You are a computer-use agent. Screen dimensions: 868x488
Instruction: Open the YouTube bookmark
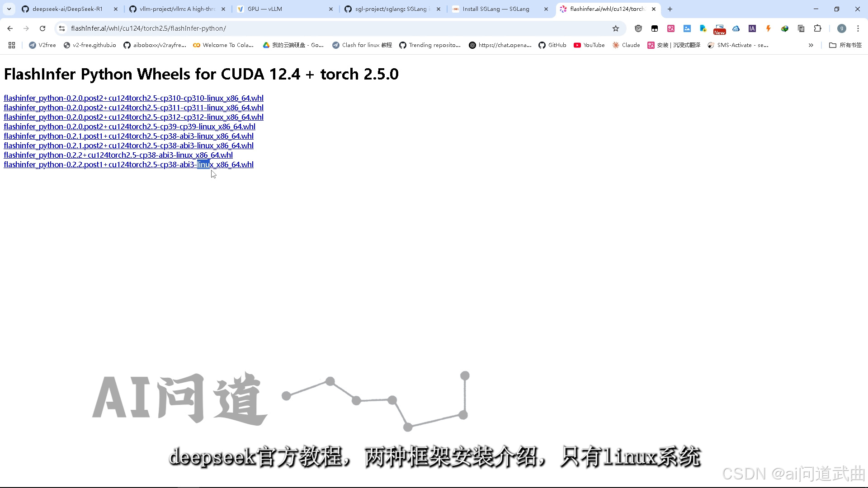coord(589,45)
